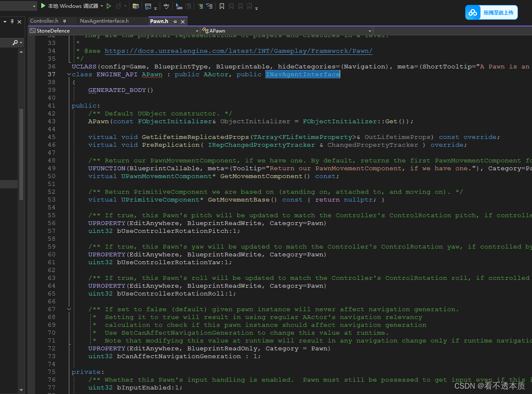Go to the next bookmark
The image size is (532, 394).
(x=240, y=6)
